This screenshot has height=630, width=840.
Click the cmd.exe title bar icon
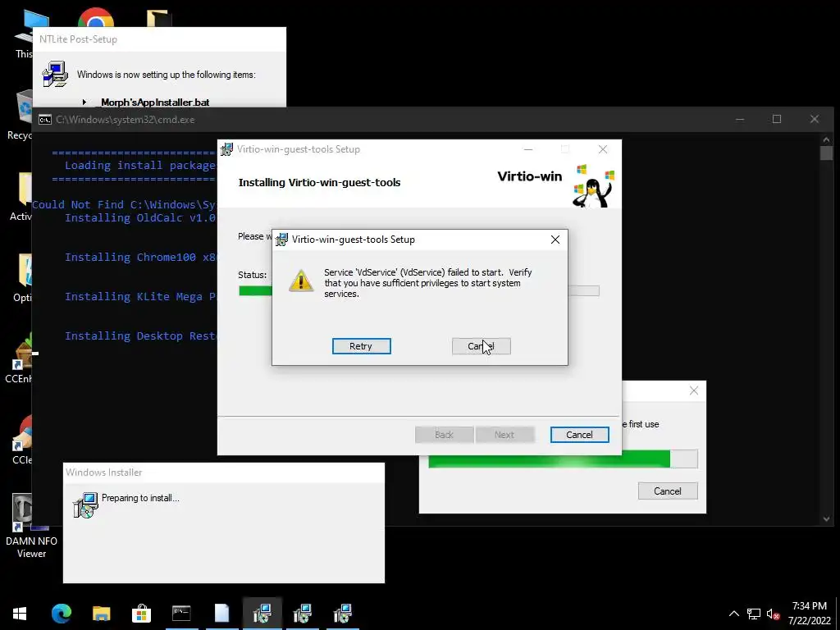[45, 120]
